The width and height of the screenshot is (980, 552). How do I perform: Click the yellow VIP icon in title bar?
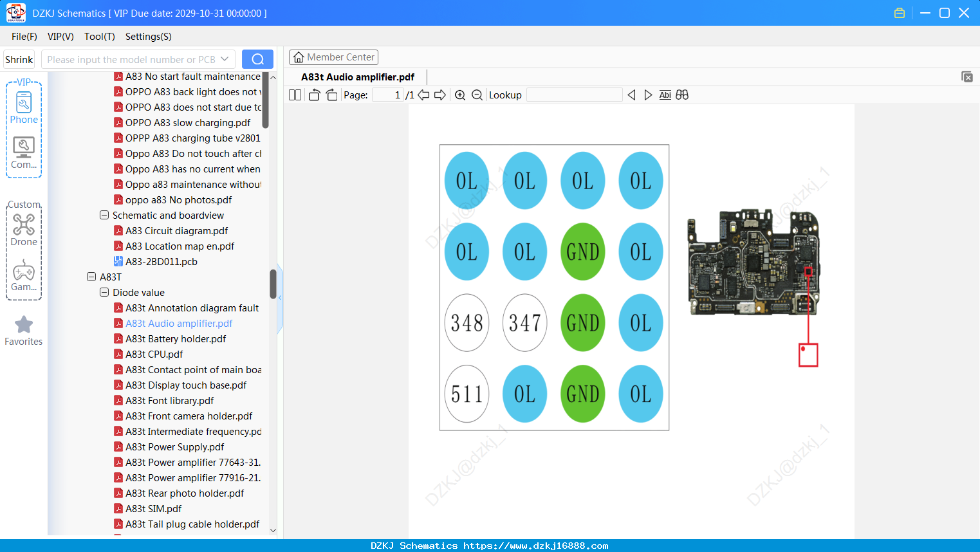[x=900, y=13]
